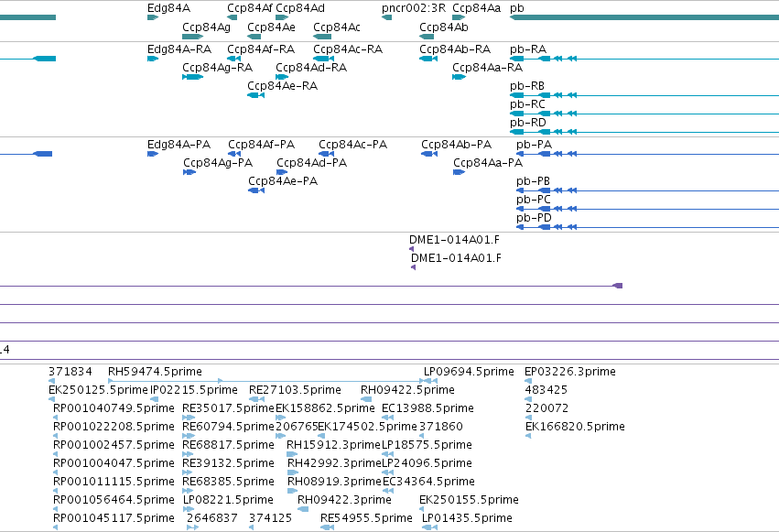Open the Ccp84Ab-RA transcript
The width and height of the screenshot is (779, 532).
click(455, 49)
